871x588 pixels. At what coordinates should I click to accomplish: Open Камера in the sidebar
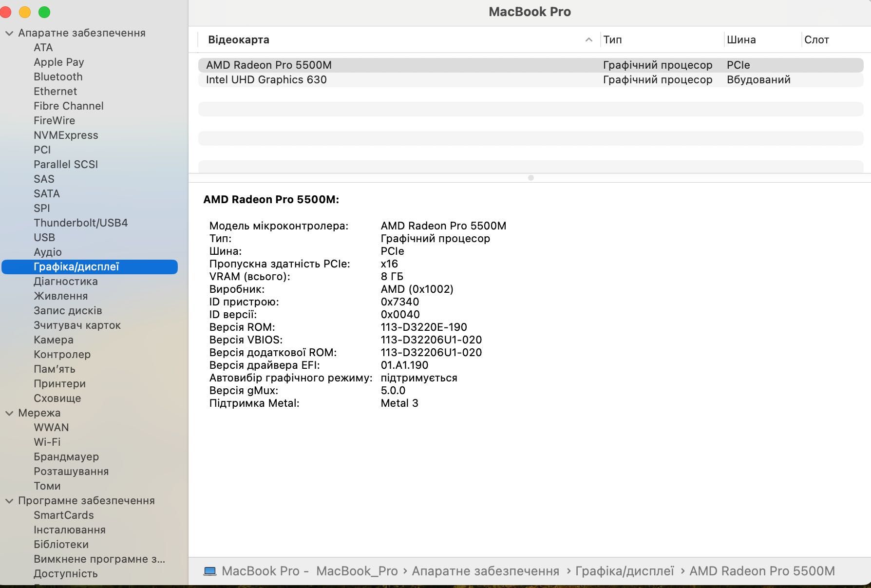click(54, 340)
